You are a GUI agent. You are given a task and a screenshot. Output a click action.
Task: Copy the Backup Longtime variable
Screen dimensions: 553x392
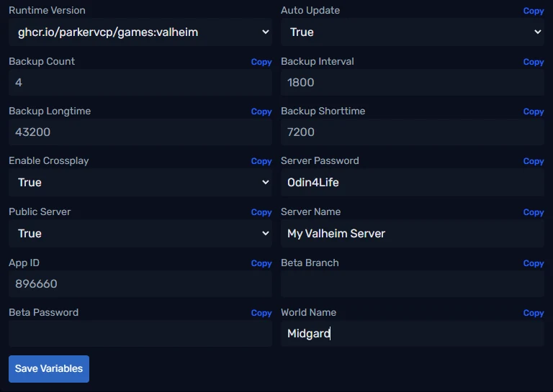point(261,111)
